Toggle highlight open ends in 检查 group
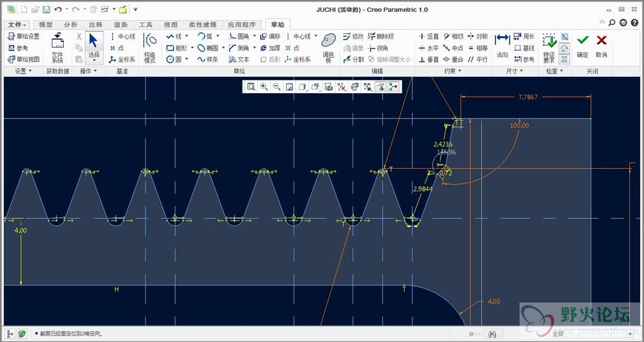The image size is (644, 342). coord(564,48)
